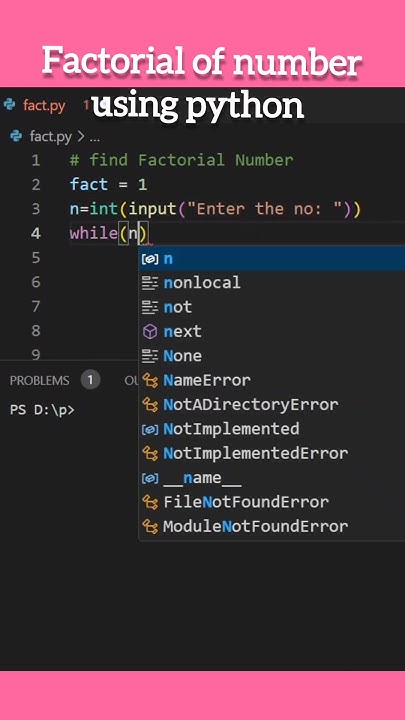The height and width of the screenshot is (720, 405).
Task: Click the class icon beside FileNotFoundError
Action: 150,502
